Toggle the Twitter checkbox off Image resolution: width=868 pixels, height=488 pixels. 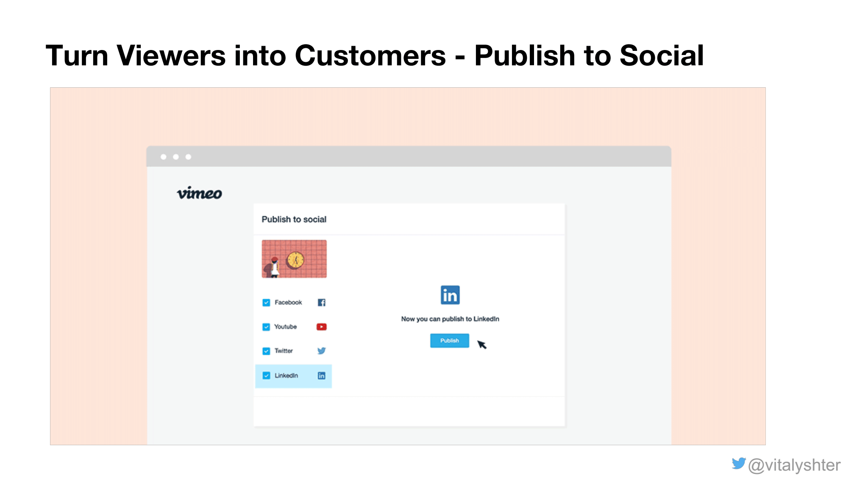pos(267,350)
